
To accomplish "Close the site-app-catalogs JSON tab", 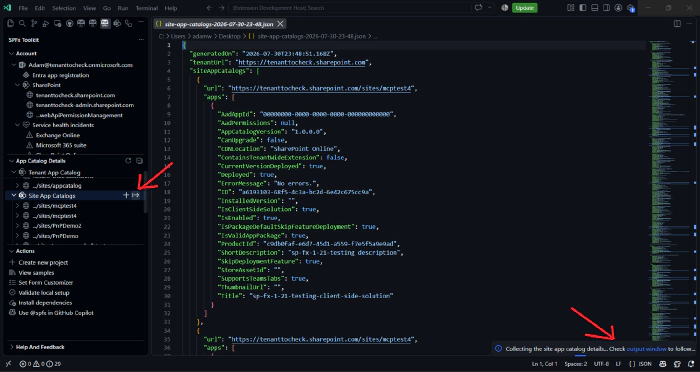I will tap(280, 24).
